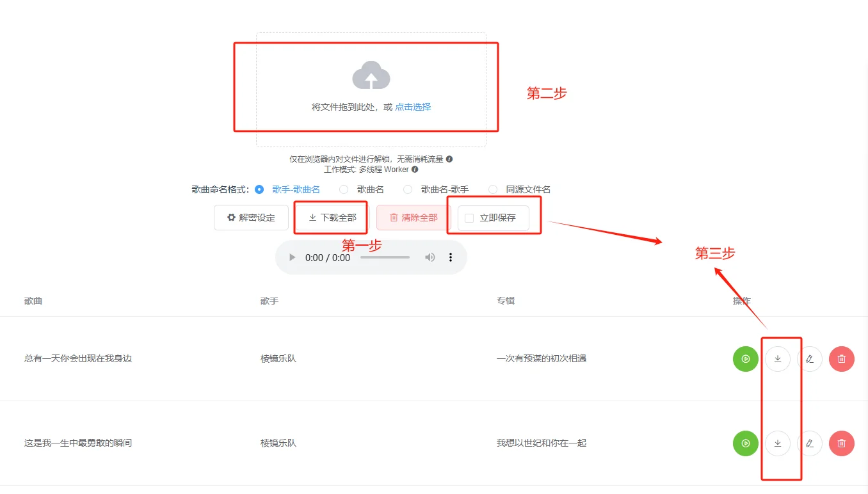This screenshot has height=494, width=868.
Task: Click the 歌曲 column header
Action: coord(33,301)
